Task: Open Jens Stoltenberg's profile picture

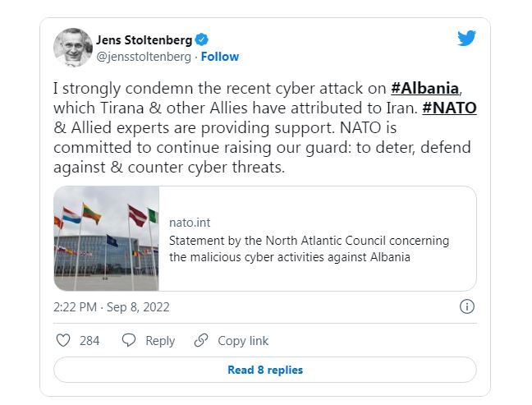Action: click(x=72, y=48)
